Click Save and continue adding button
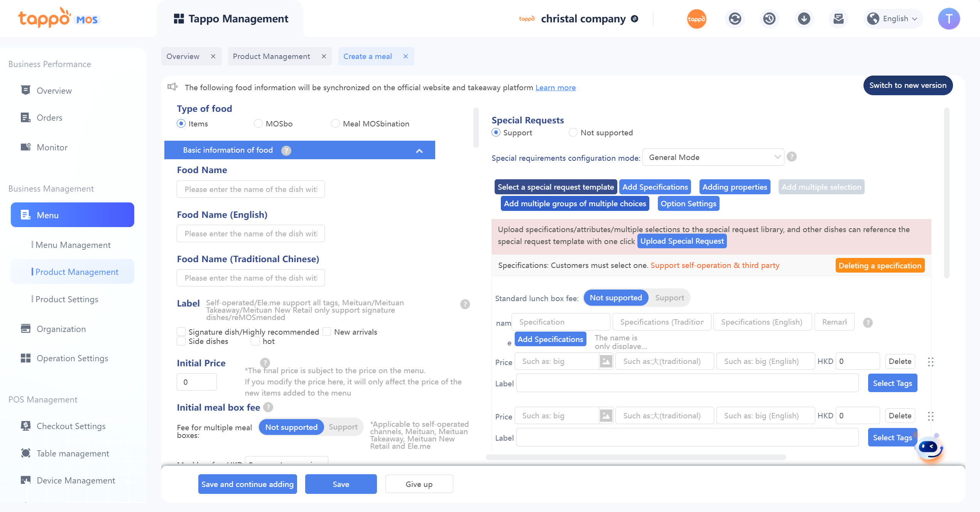Screen dimensions: 980x512 click(247, 484)
